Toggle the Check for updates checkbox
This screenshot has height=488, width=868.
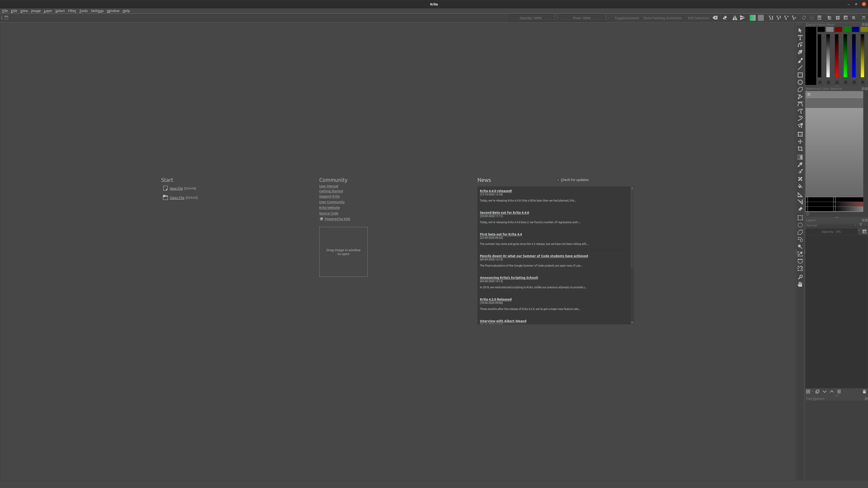point(558,180)
